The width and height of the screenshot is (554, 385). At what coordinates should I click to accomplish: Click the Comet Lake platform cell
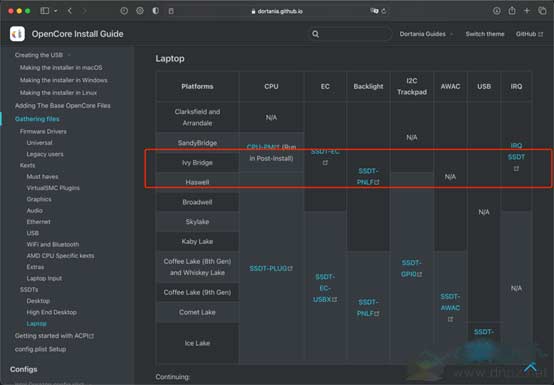tap(197, 312)
